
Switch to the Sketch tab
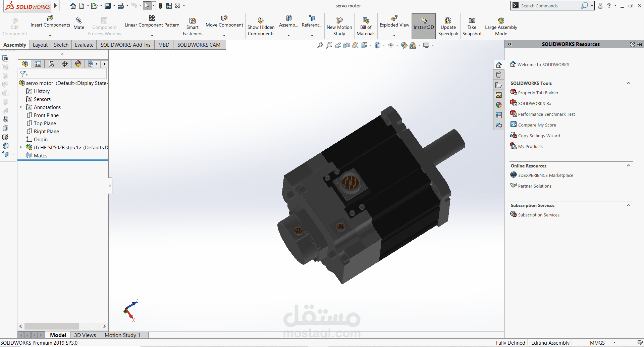click(61, 45)
